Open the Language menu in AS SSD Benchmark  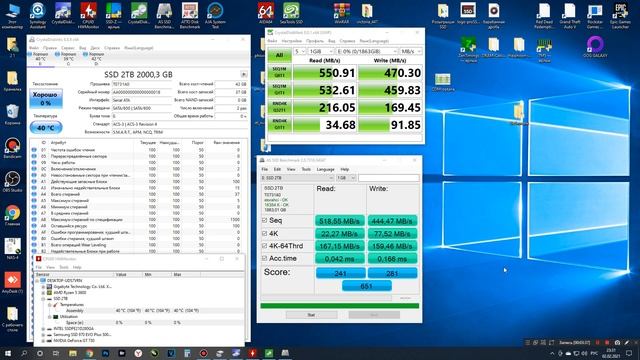[325, 169]
